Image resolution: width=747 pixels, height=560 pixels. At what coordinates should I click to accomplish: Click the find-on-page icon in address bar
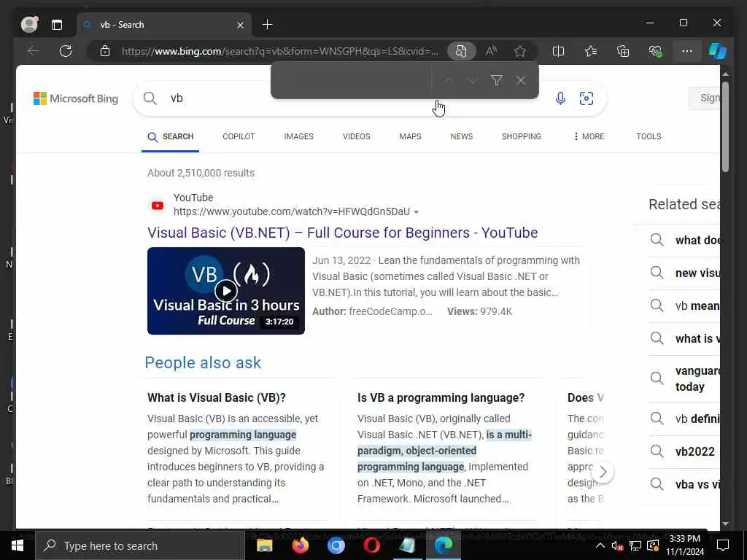[x=461, y=51]
